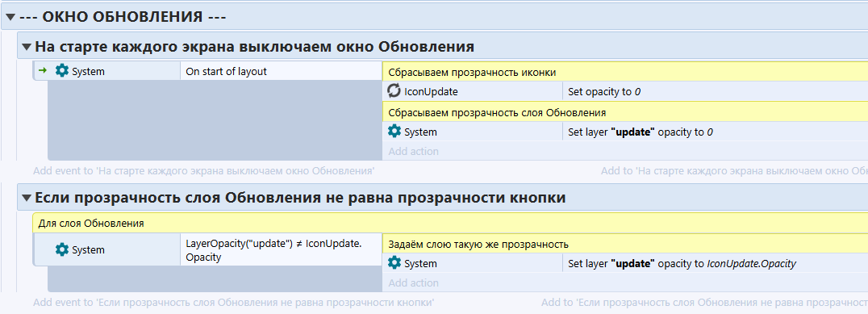Click the green arrow trigger icon
Viewport: 868px width, 314px height.
(43, 71)
